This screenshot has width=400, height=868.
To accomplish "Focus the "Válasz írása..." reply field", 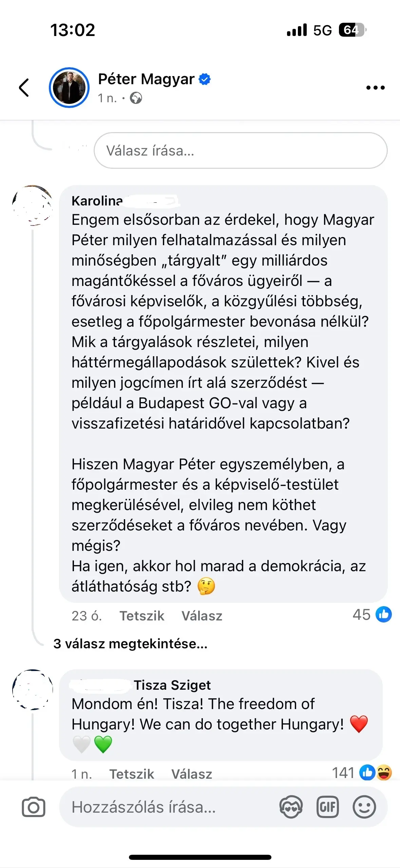I will (x=240, y=150).
